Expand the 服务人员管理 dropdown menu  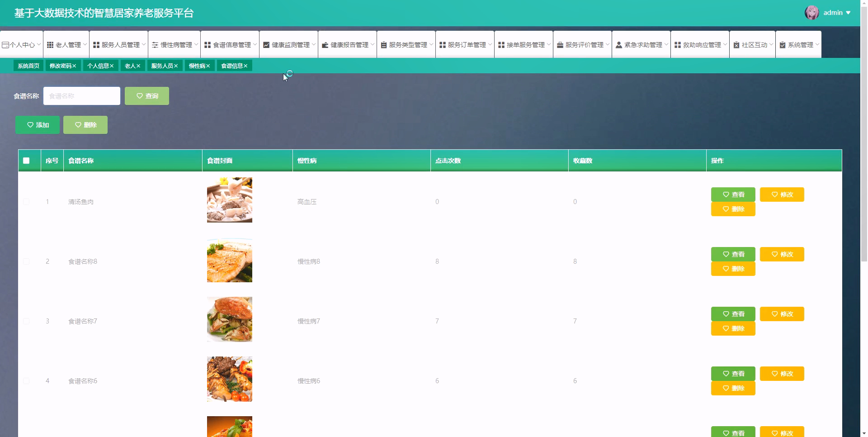click(x=144, y=44)
